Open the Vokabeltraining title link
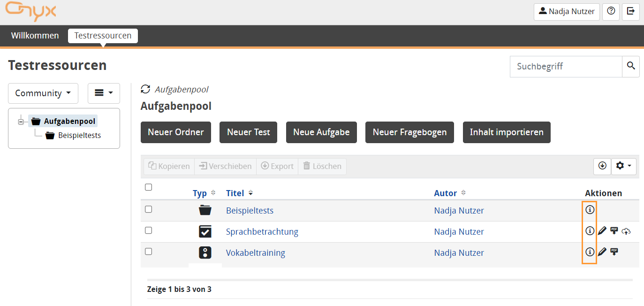The width and height of the screenshot is (644, 306). click(255, 253)
